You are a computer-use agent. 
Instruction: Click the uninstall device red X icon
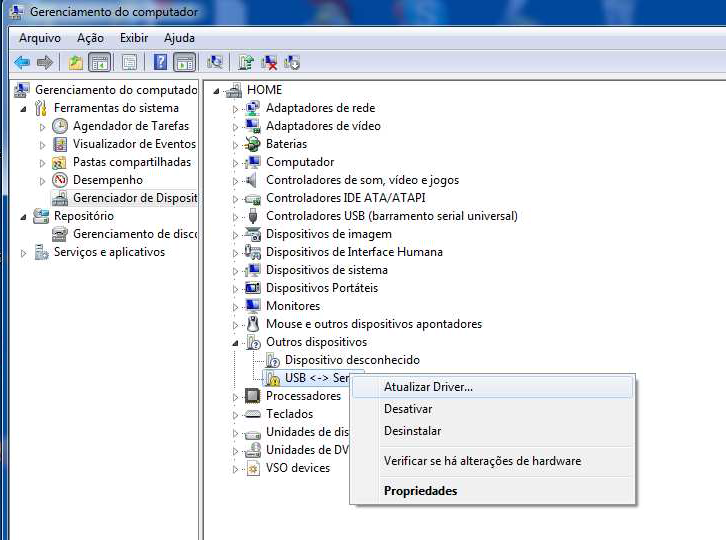click(269, 62)
